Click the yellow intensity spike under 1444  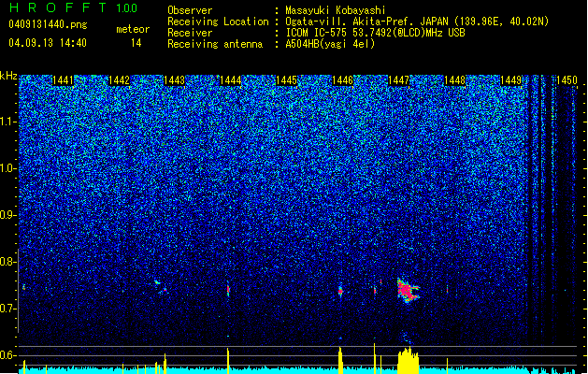[228, 361]
